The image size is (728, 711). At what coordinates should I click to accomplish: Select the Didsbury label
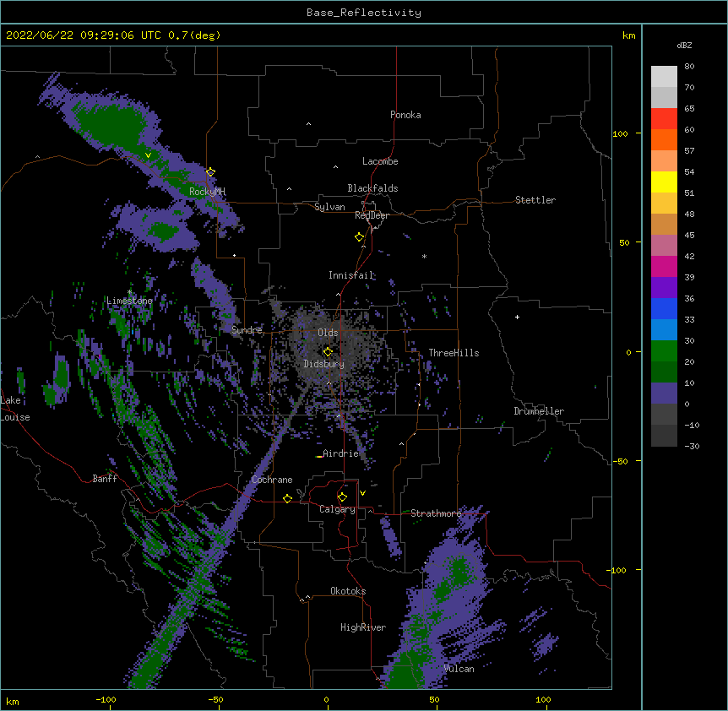tap(324, 364)
